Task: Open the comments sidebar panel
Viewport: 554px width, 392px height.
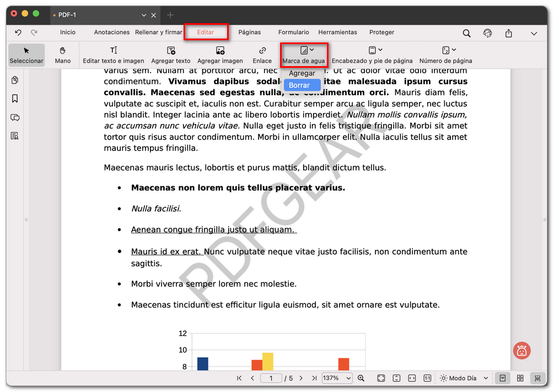Action: coord(15,117)
